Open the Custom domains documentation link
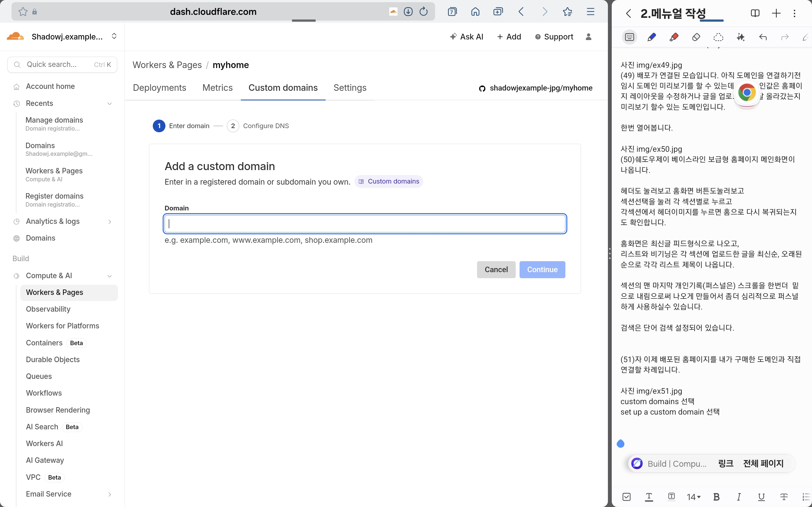 389,181
